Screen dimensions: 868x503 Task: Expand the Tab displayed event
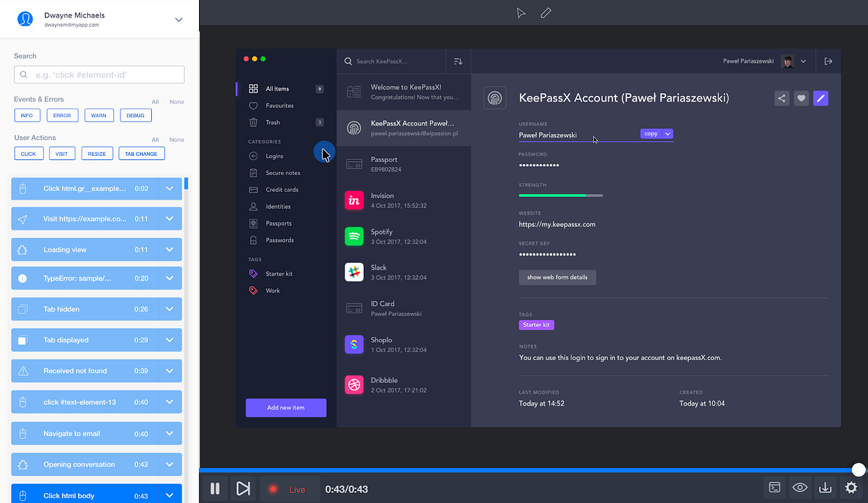point(170,340)
